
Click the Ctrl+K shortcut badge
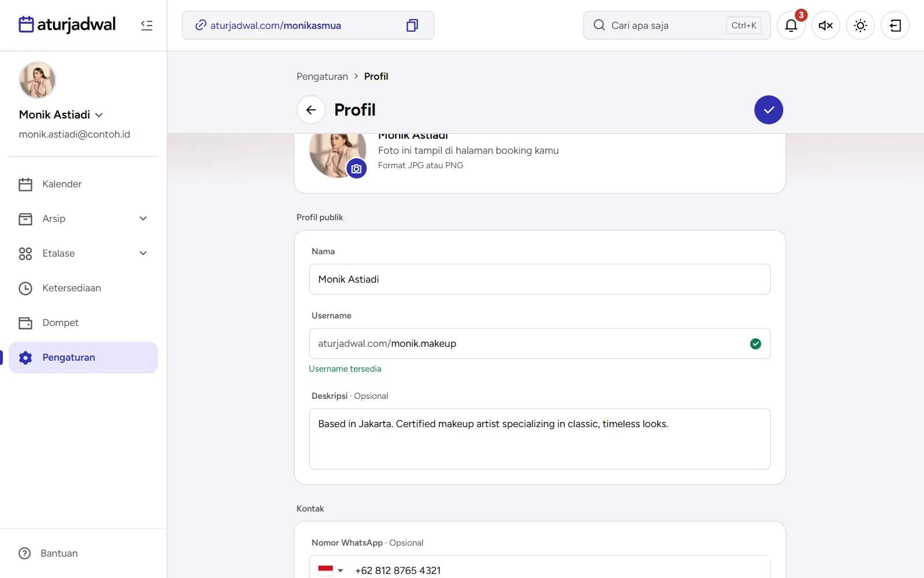click(x=744, y=25)
